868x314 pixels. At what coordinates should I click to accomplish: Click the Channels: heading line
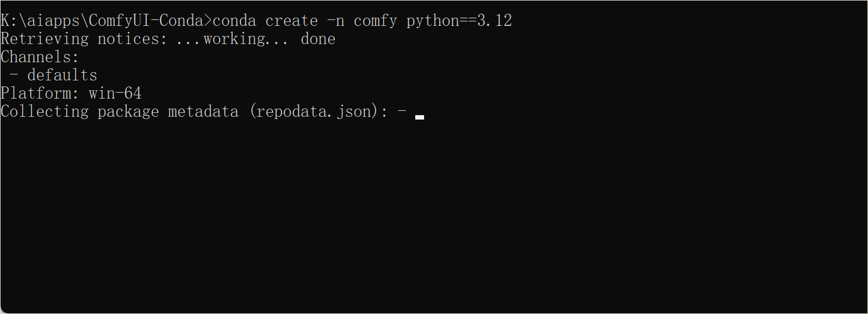pyautogui.click(x=40, y=57)
